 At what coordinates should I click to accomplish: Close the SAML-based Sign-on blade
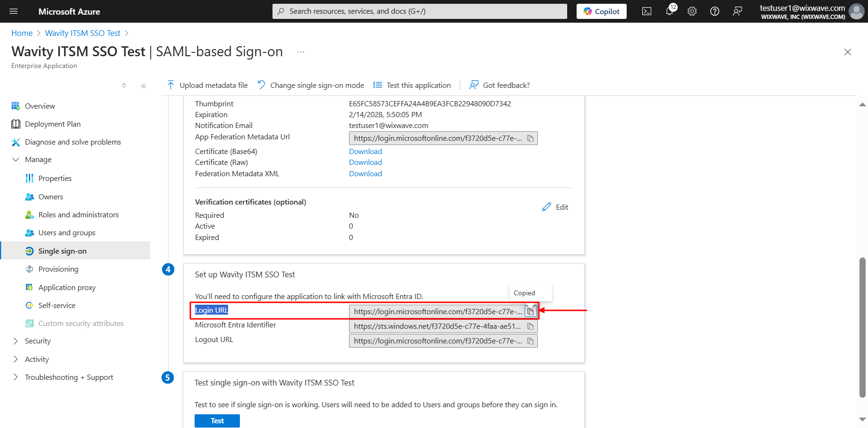pyautogui.click(x=848, y=52)
